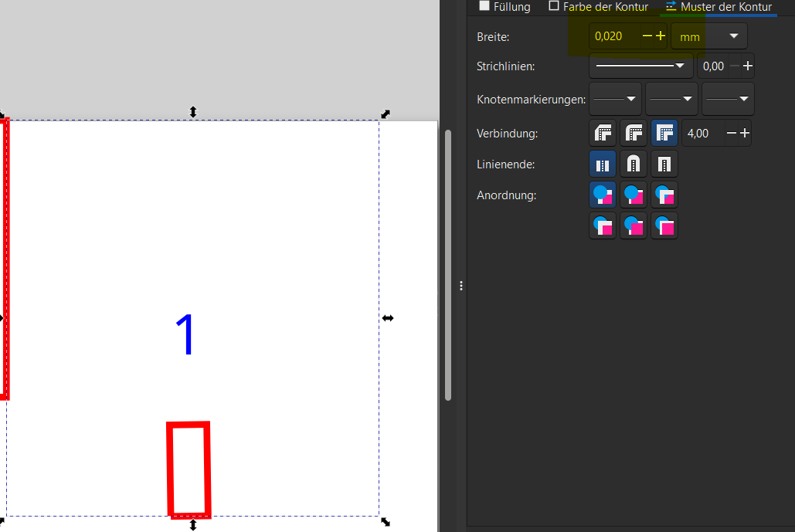
Task: Increase the Breite stroke width with plus
Action: 661,36
